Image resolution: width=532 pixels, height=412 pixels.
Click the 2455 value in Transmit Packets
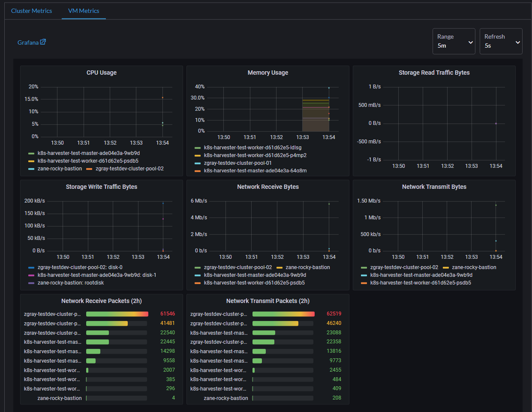click(335, 370)
